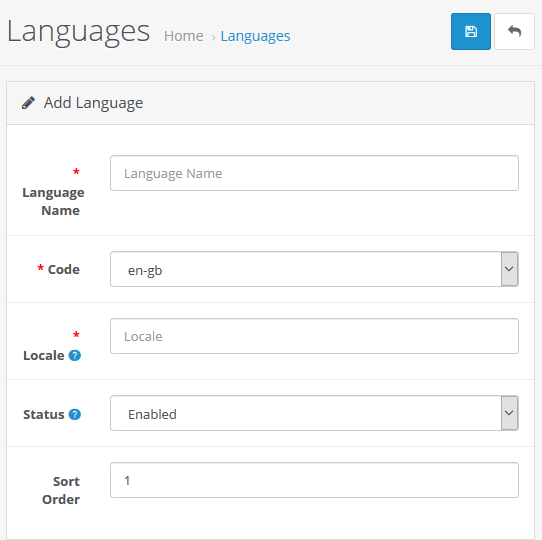Open the Languages breadcrumb link
This screenshot has width=542, height=540.
point(255,36)
